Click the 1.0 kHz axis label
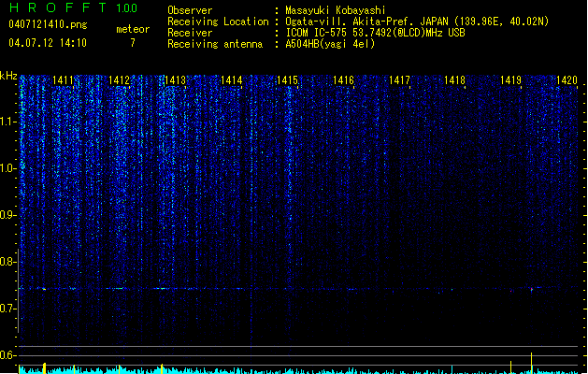588x374 pixels. point(7,168)
